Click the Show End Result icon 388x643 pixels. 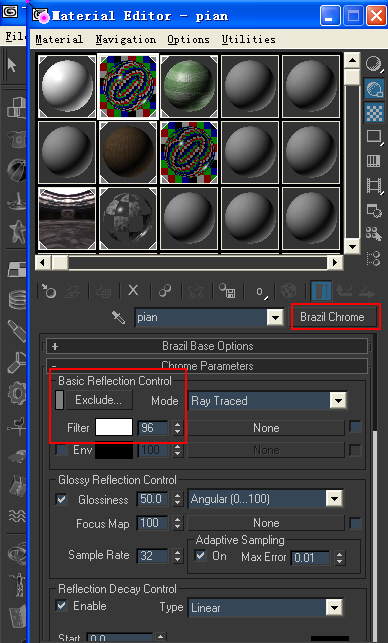pos(321,291)
